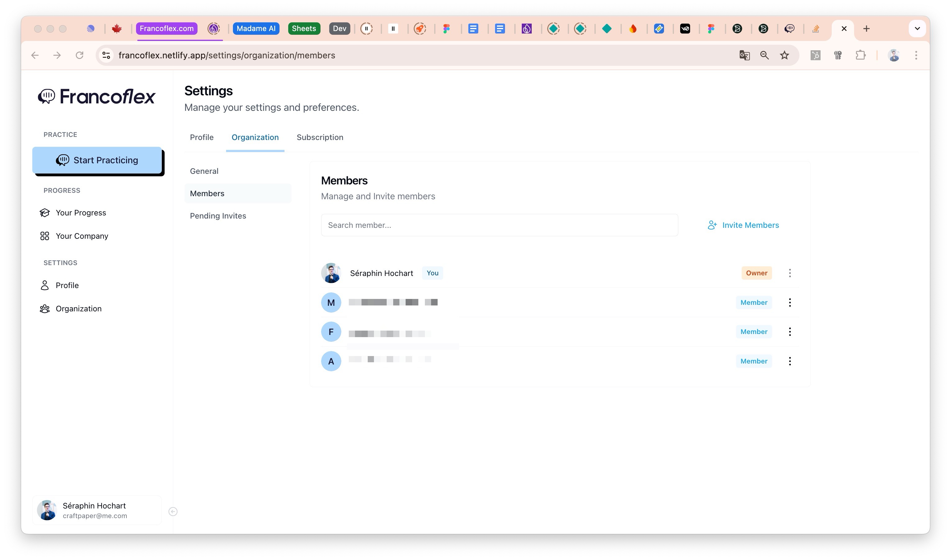The height and width of the screenshot is (560, 951).
Task: Open the Francoflex.com browser tab group
Action: click(x=166, y=29)
